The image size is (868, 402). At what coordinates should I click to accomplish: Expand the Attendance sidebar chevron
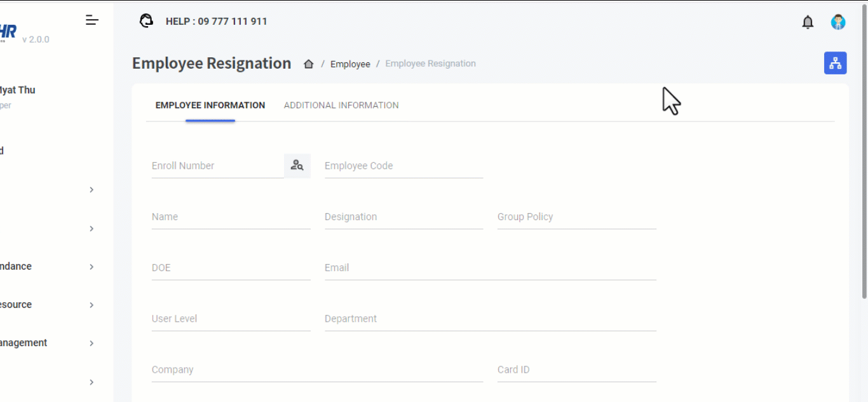(x=92, y=267)
